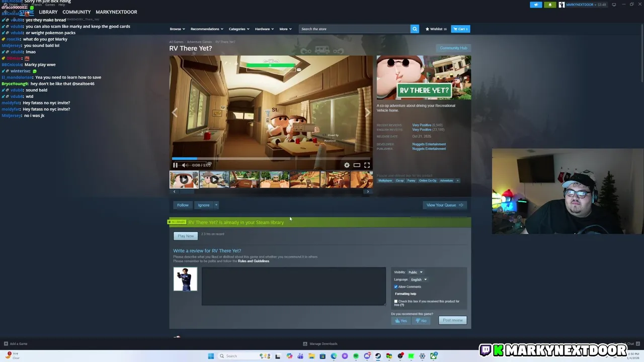Open the Adventure Games breadcrumb

(199, 42)
